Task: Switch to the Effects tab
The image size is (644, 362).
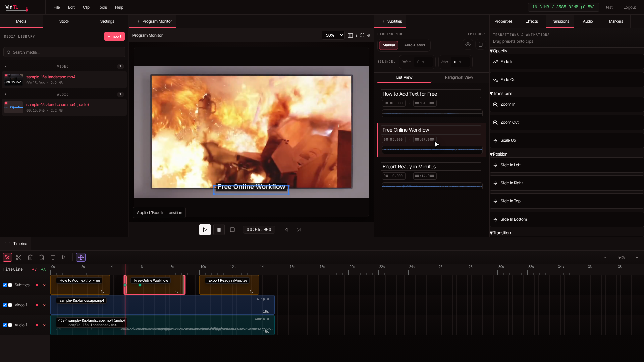Action: pos(532,21)
